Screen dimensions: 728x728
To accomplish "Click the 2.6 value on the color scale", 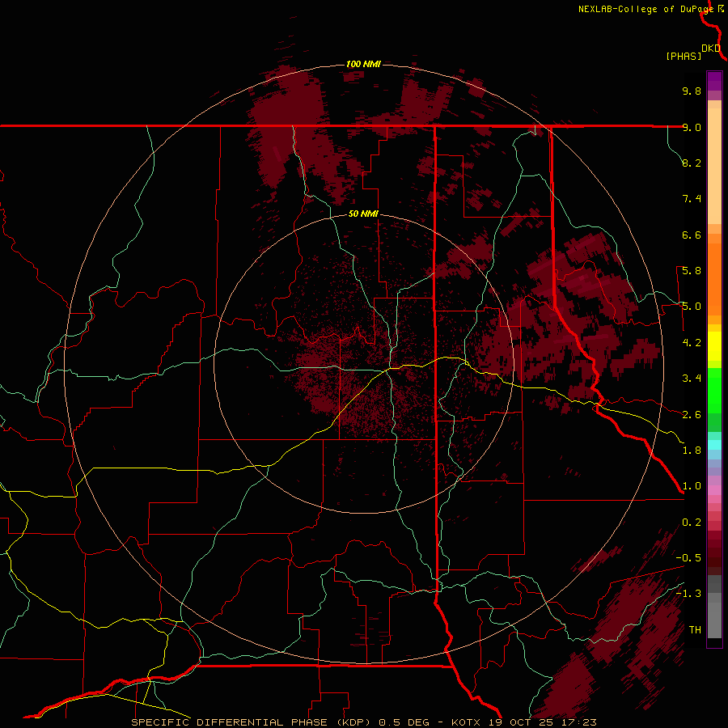I will coord(692,415).
